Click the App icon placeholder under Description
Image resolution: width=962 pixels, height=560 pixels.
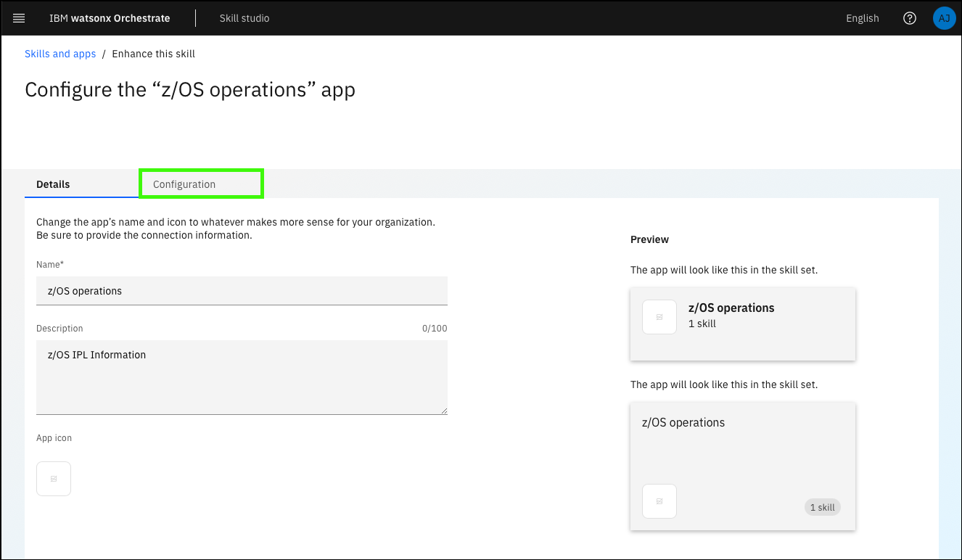point(54,479)
